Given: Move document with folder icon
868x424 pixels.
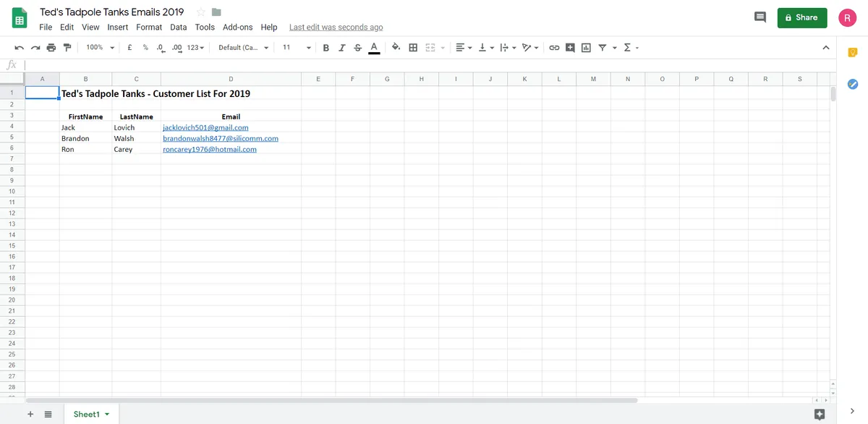Looking at the screenshot, I should (x=216, y=12).
